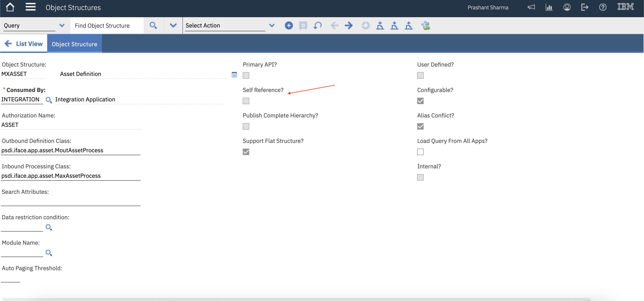Open the hamburger navigation menu

pos(30,7)
